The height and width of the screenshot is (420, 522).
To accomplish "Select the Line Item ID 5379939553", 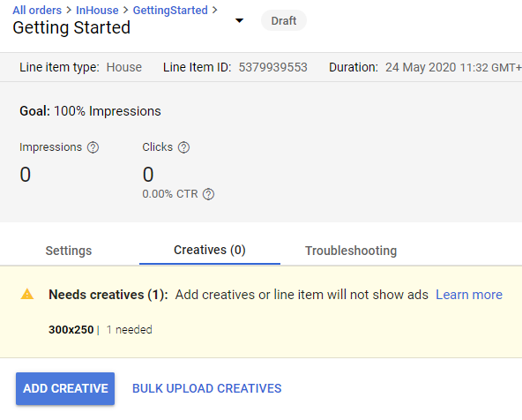I will click(x=273, y=67).
